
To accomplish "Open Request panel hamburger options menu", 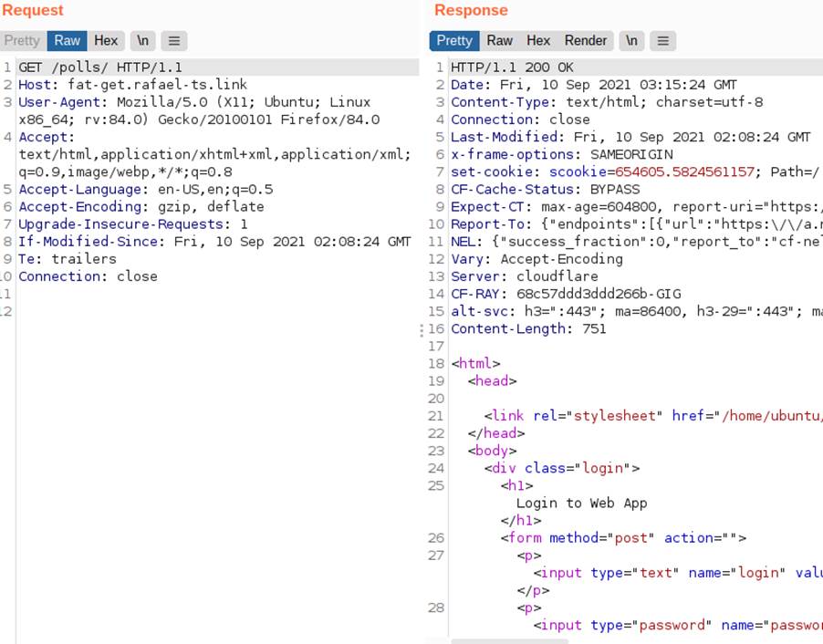I will (x=174, y=41).
